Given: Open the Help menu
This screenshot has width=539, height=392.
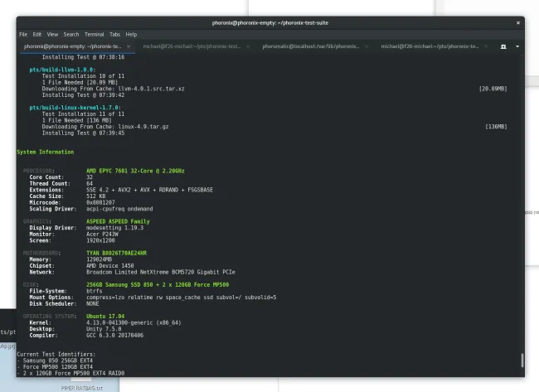Looking at the screenshot, I should coord(132,34).
